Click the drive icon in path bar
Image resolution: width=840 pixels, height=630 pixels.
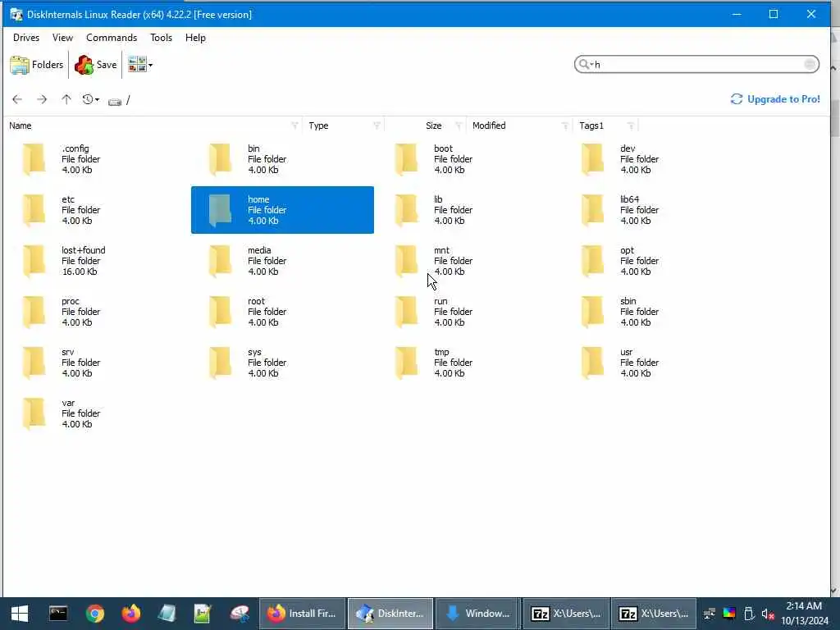(115, 101)
